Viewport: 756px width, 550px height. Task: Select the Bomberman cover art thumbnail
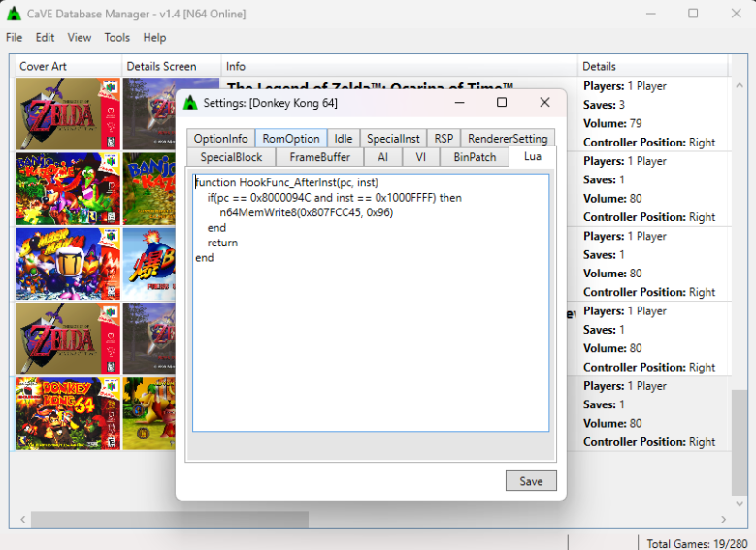68,264
